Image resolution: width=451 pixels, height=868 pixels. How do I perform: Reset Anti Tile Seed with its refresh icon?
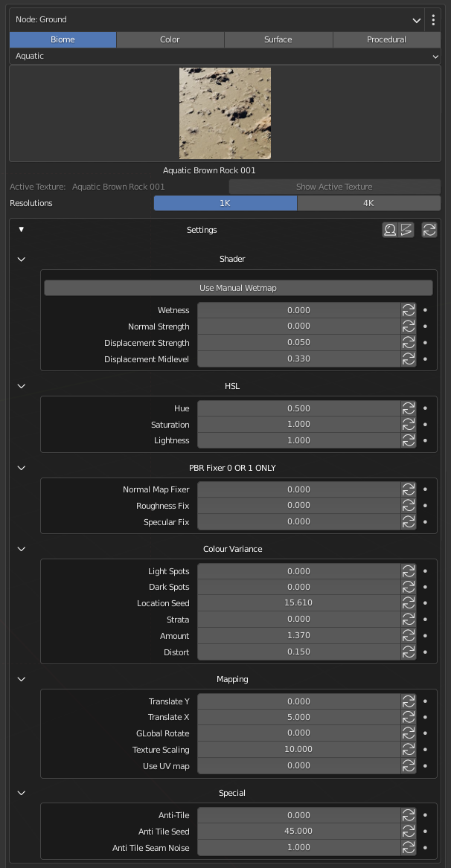(x=409, y=831)
